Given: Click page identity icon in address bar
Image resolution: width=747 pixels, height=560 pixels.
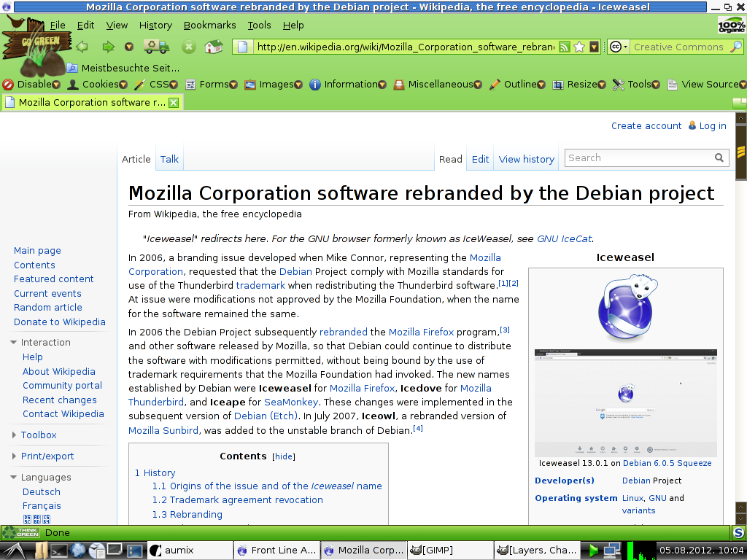Looking at the screenshot, I should [243, 47].
